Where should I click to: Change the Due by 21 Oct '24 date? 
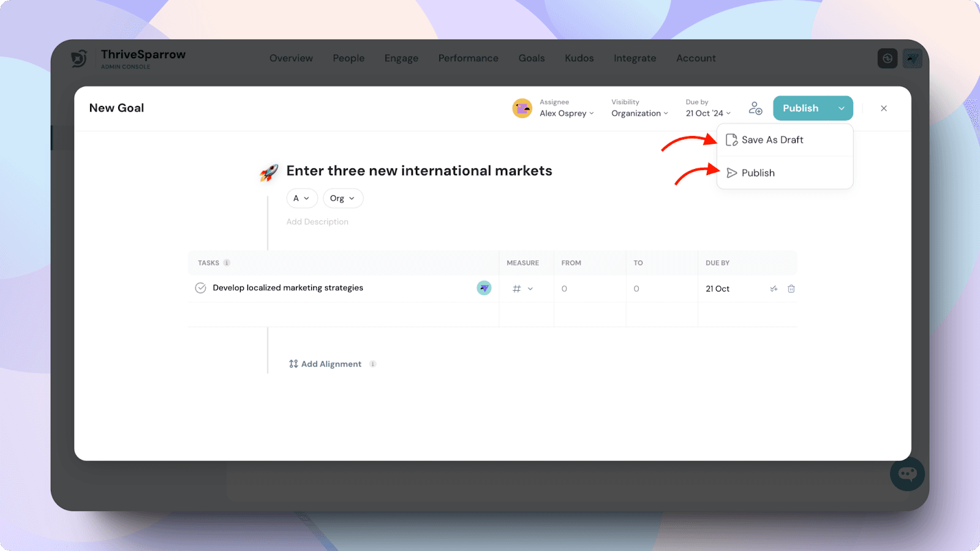click(x=708, y=113)
